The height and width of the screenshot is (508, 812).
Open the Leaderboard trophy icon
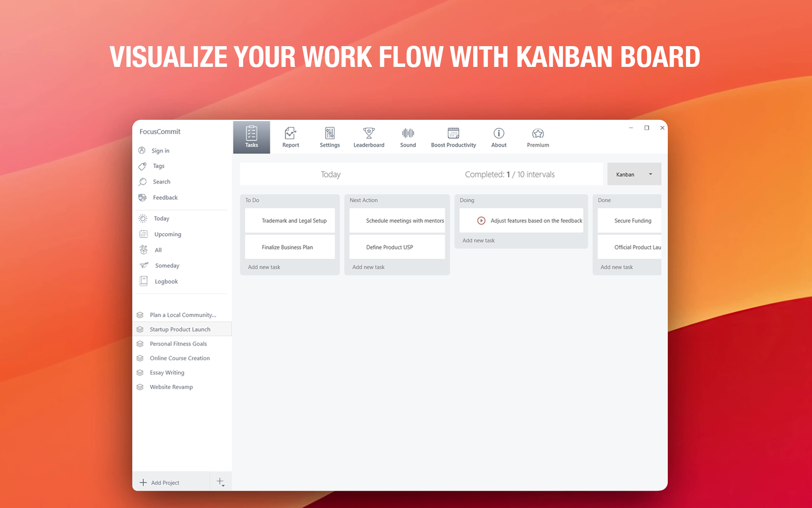coord(369,133)
